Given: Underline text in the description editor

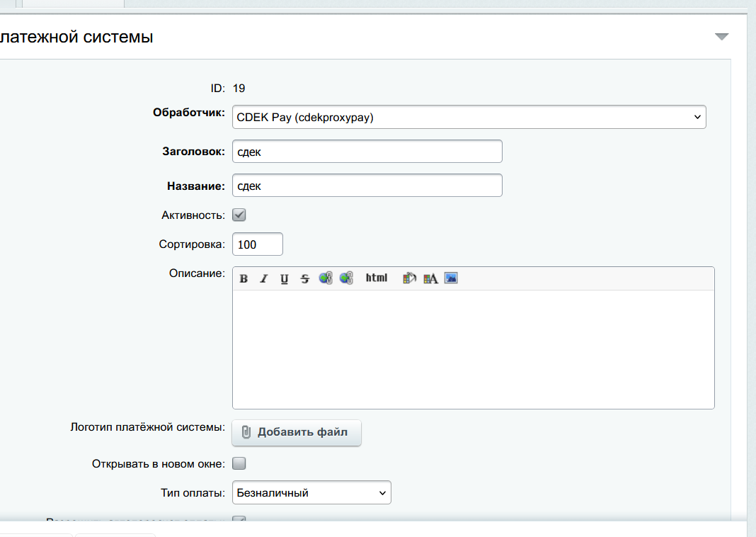Looking at the screenshot, I should click(x=285, y=278).
